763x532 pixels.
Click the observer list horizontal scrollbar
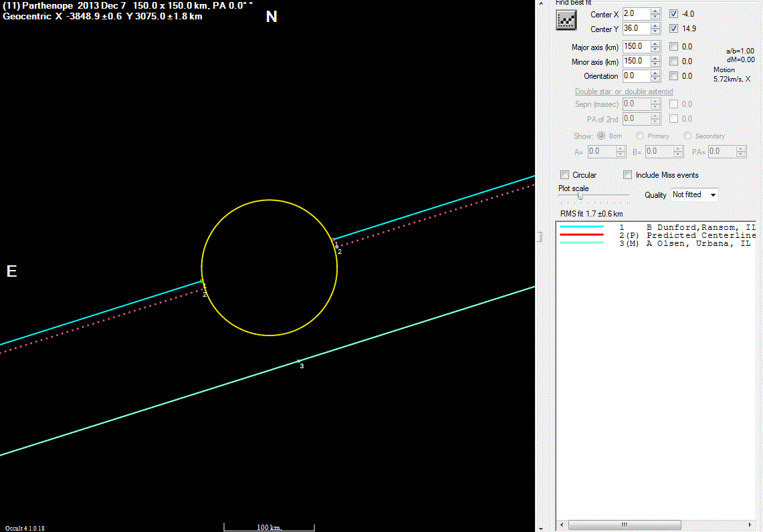625,525
